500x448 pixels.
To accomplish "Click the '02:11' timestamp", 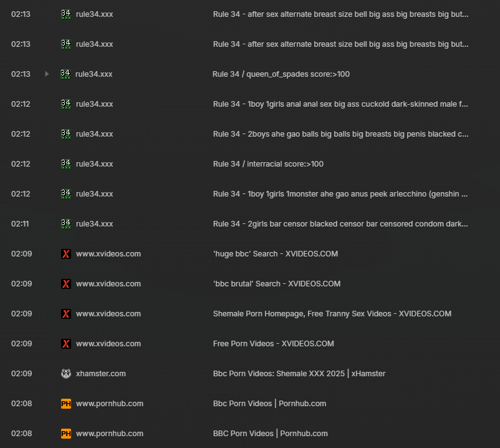I will (x=20, y=224).
